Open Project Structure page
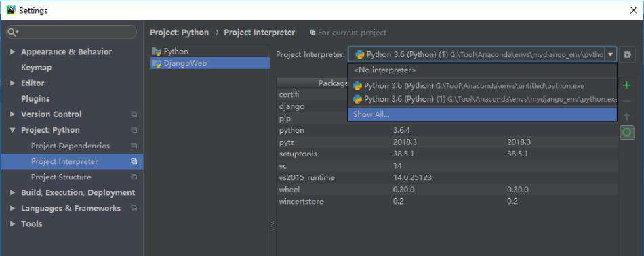The height and width of the screenshot is (256, 644). (61, 177)
